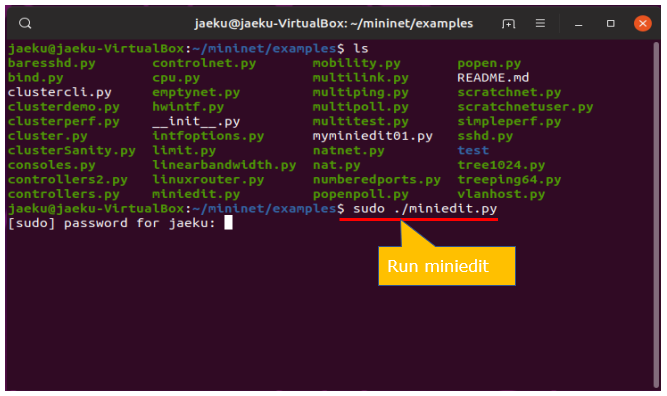
Task: Click the linearbandwidth.py file name
Action: pos(224,165)
